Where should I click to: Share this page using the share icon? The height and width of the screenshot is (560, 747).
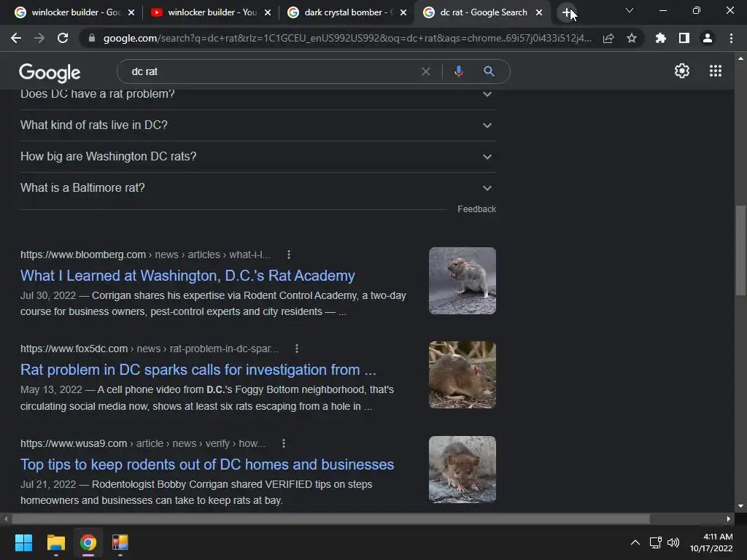[x=608, y=38]
